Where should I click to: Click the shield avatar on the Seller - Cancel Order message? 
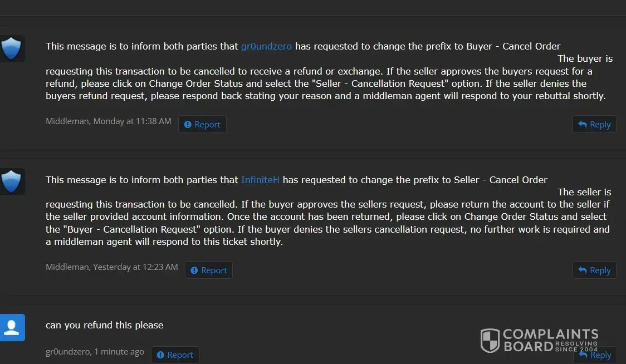click(12, 182)
